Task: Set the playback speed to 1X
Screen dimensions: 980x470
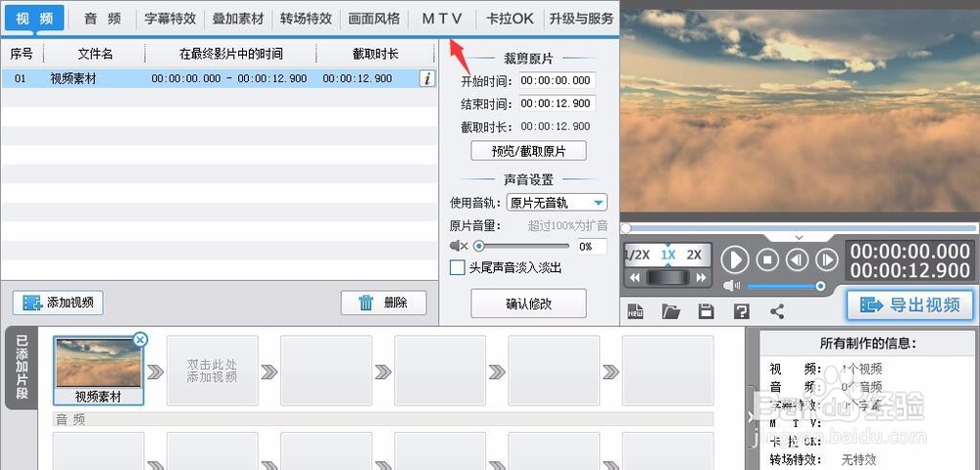Action: click(x=668, y=255)
